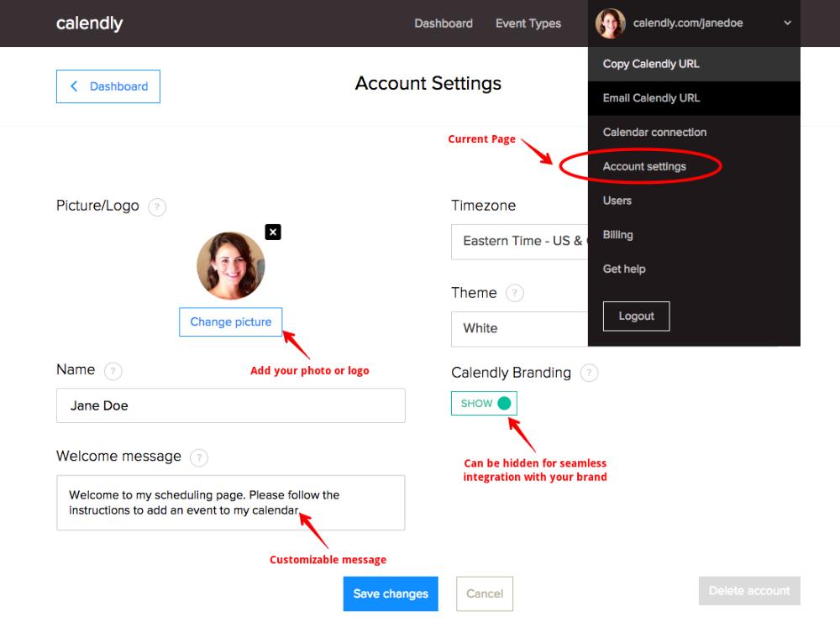
Task: Click the Name field with Jane Doe
Action: pos(231,405)
